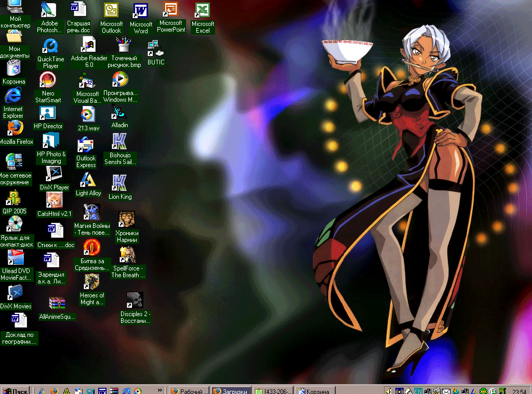Switch to the Рабочий taskbar window
The height and width of the screenshot is (394, 532).
tap(189, 390)
